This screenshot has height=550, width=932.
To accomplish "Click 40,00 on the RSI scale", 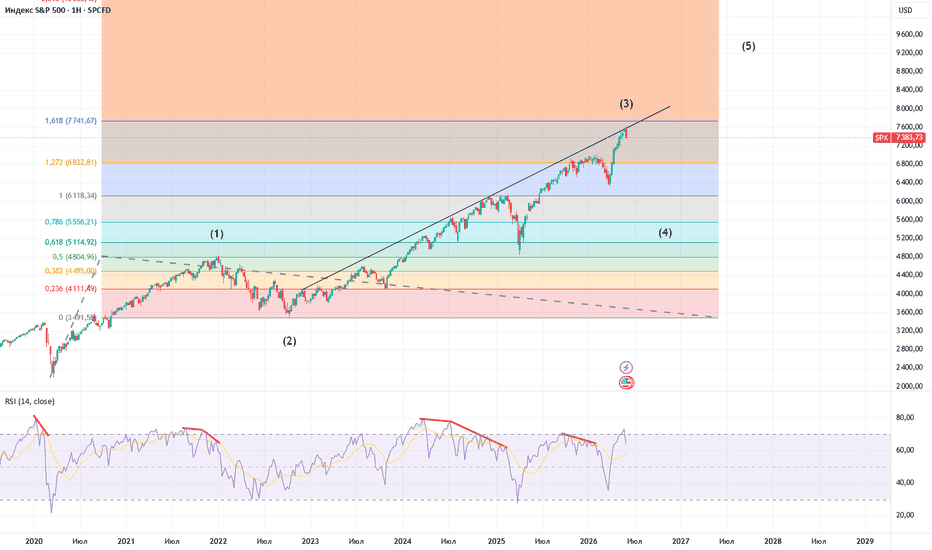I will pyautogui.click(x=905, y=482).
